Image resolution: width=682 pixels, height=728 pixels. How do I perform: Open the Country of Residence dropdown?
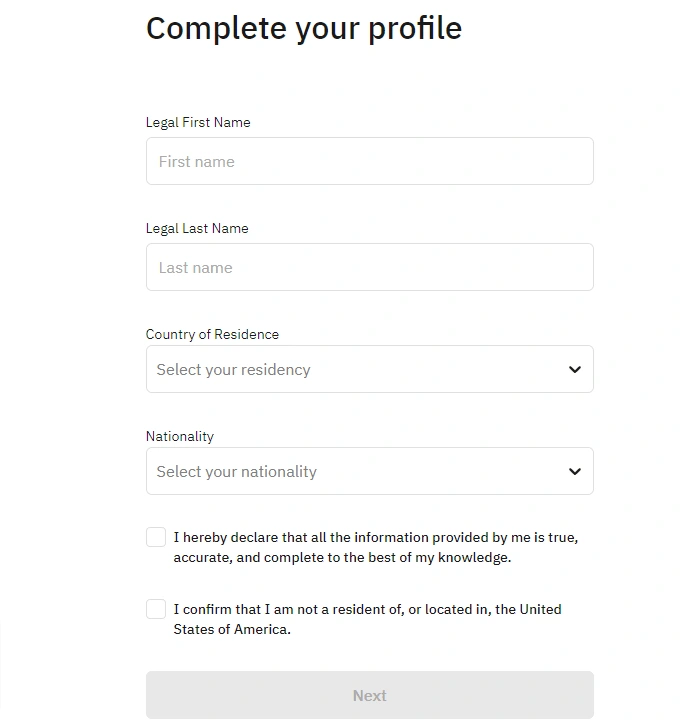click(x=369, y=370)
